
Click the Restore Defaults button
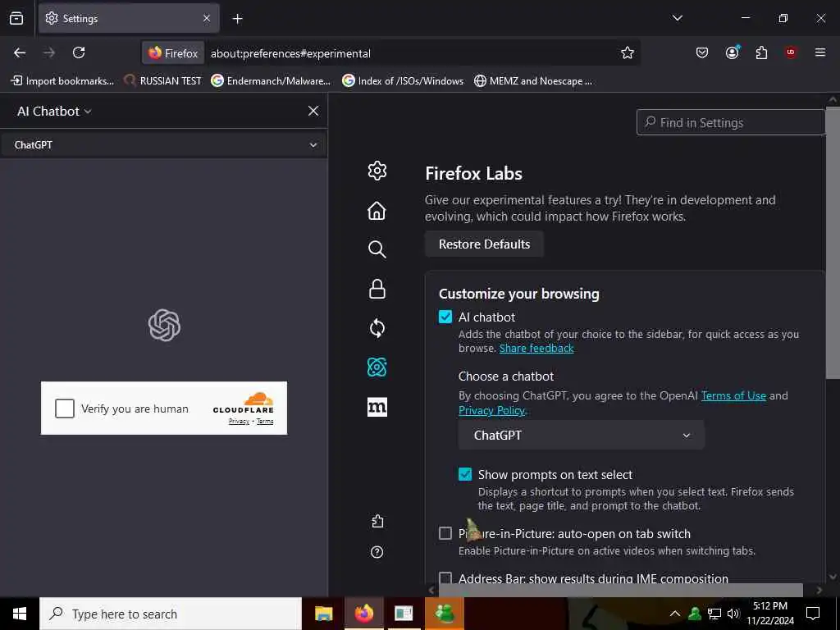click(x=484, y=244)
